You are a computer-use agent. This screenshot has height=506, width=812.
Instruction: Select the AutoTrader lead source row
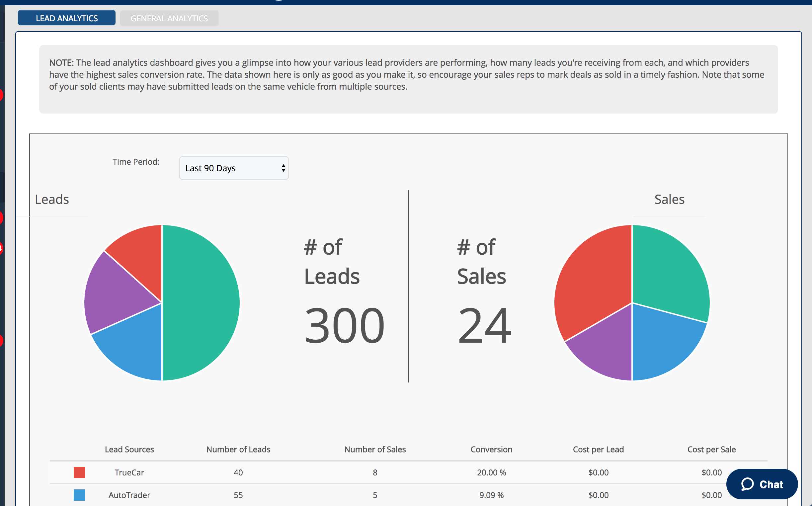(129, 495)
